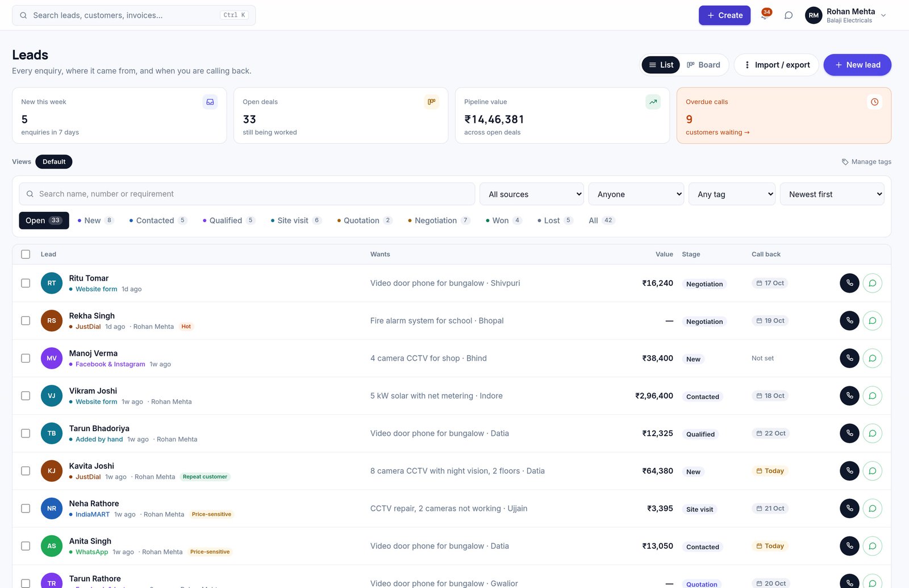The image size is (909, 588).
Task: Click the Search name, number or requirement field
Action: [247, 194]
